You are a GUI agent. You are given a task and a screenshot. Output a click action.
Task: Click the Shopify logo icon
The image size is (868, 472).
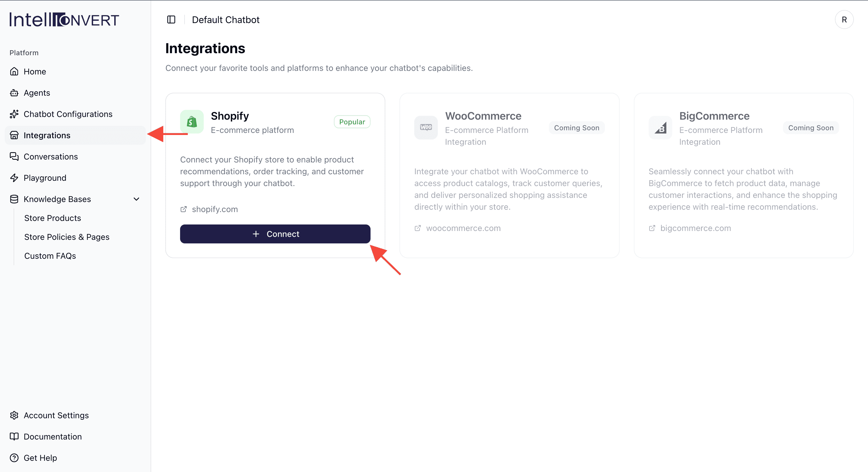(192, 122)
